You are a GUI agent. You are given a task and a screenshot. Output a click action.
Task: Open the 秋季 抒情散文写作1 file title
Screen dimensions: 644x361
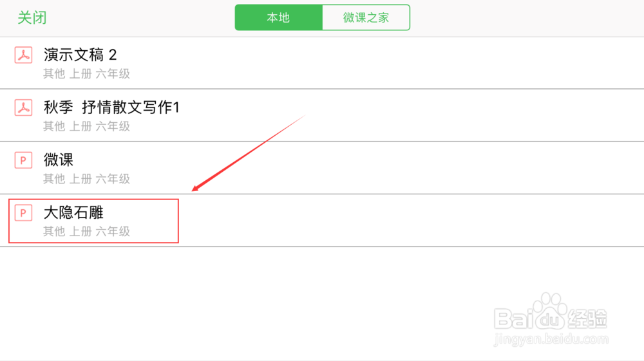[x=111, y=107]
